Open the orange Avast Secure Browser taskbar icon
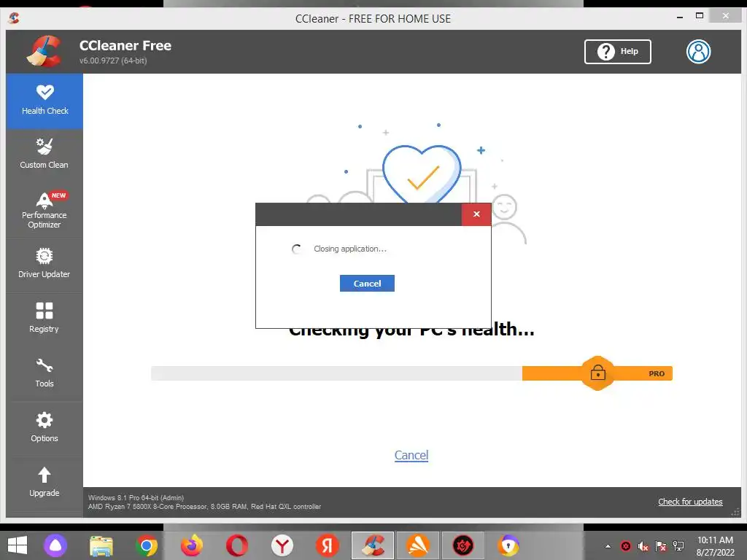This screenshot has width=747, height=560. [x=418, y=545]
